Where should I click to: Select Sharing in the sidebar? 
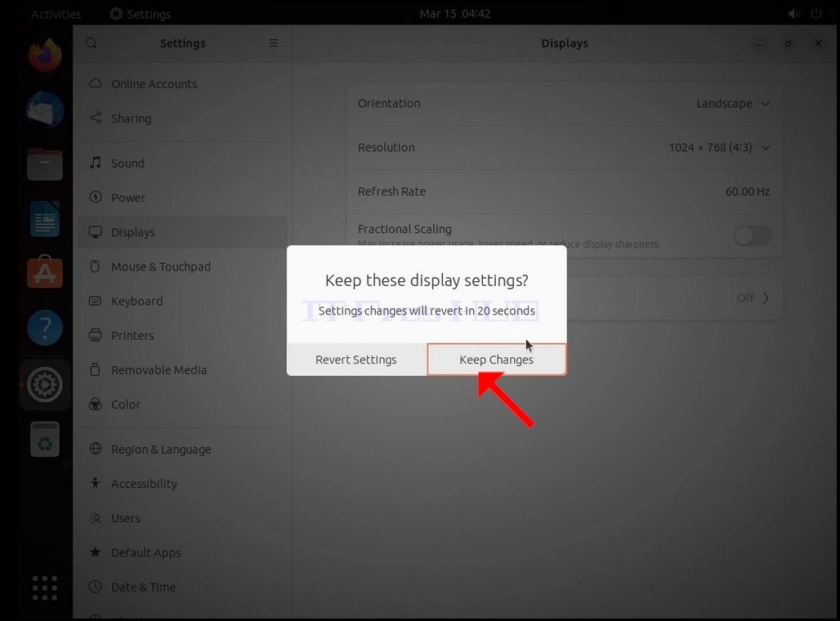click(183, 118)
